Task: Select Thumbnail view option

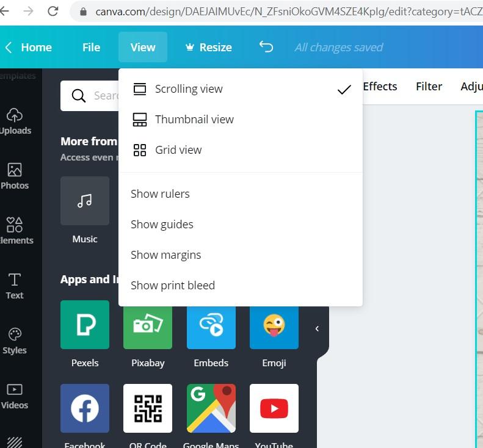Action: tap(240, 120)
